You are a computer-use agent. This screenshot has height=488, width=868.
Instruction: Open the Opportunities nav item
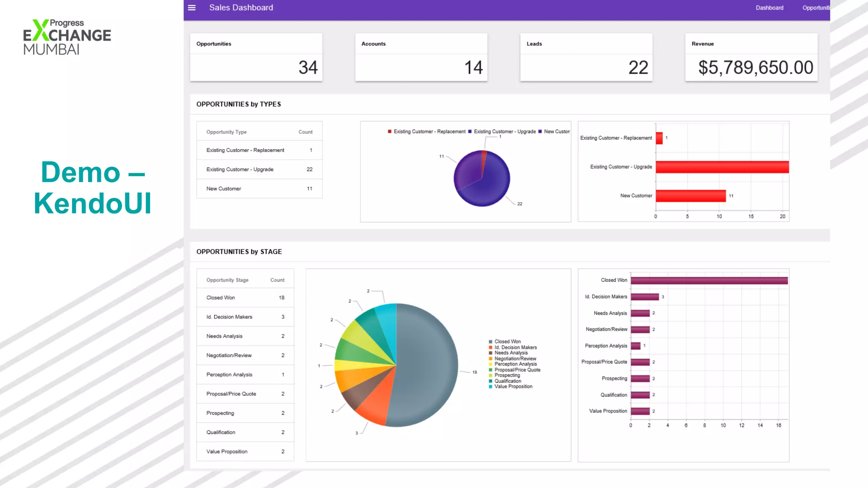816,8
